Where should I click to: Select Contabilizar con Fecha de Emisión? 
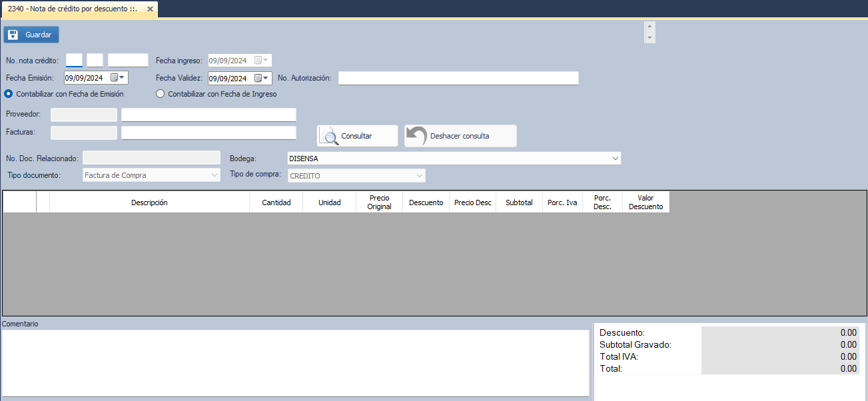9,94
